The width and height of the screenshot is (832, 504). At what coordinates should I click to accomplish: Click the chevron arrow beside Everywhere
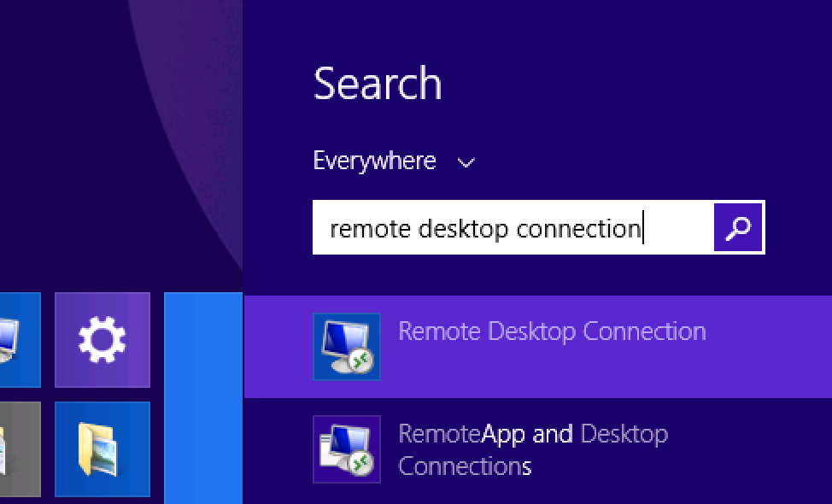[x=466, y=162]
